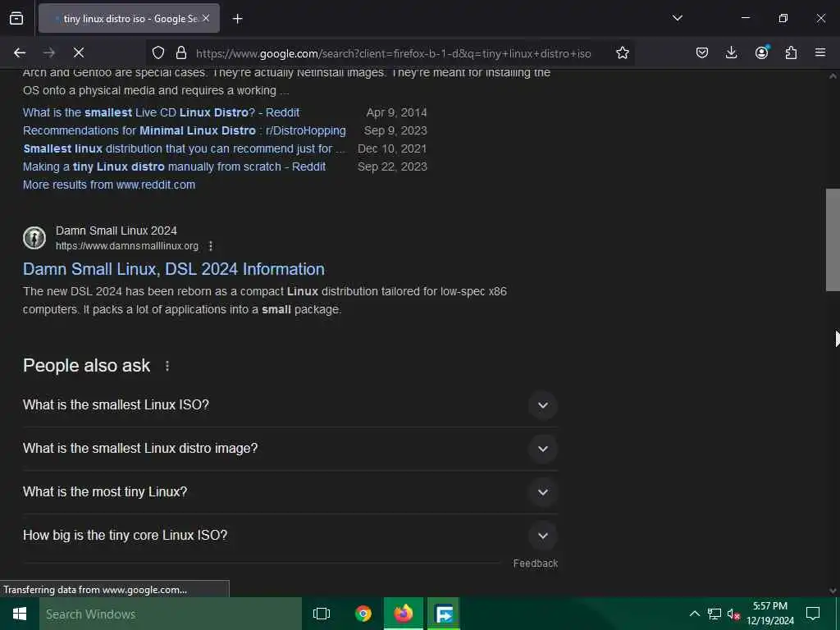Open the list all tabs dropdown
The width and height of the screenshot is (840, 630).
pyautogui.click(x=677, y=18)
